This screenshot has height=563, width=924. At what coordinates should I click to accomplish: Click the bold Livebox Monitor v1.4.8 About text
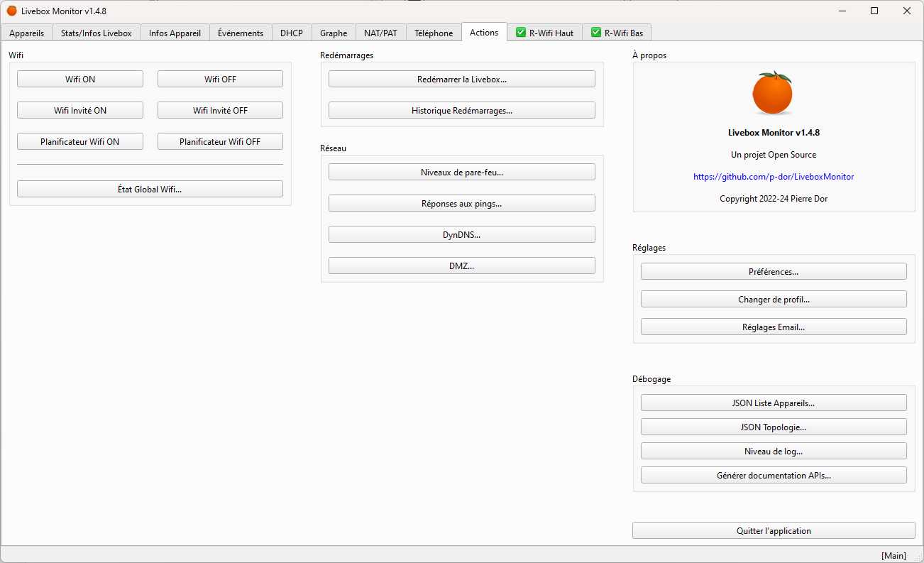tap(774, 132)
